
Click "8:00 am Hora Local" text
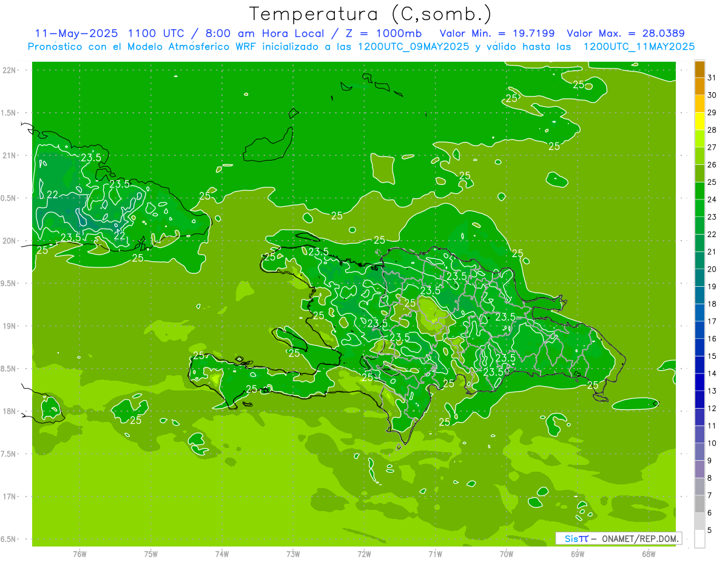pos(265,34)
